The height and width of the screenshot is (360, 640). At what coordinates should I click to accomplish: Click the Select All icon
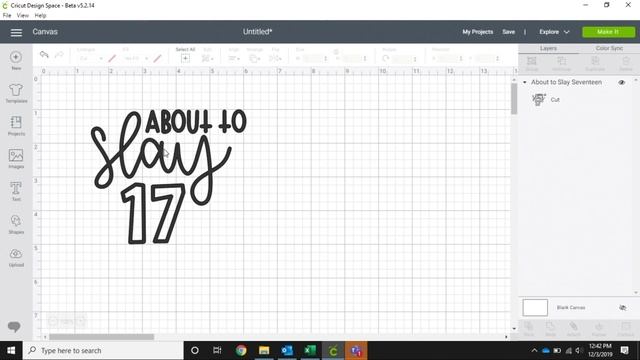click(185, 58)
